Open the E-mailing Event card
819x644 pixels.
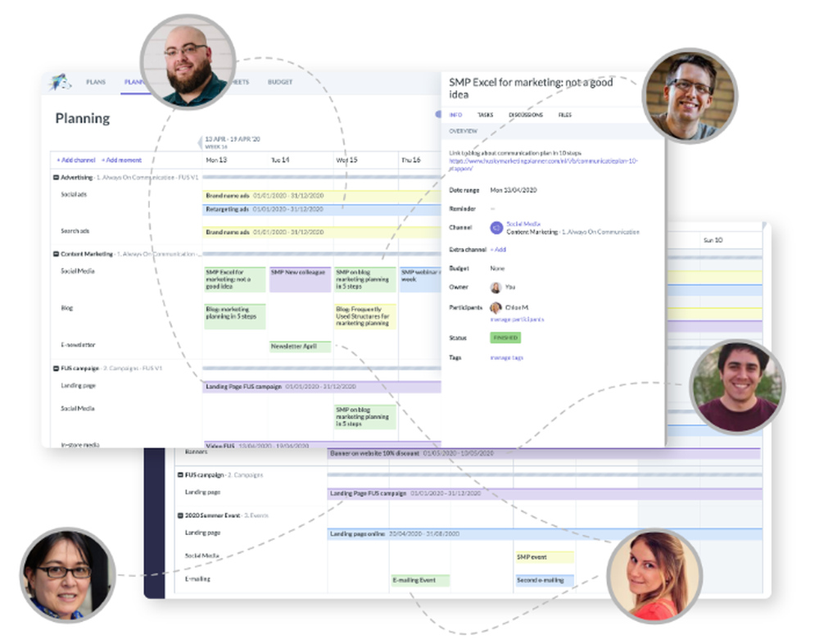click(x=420, y=580)
